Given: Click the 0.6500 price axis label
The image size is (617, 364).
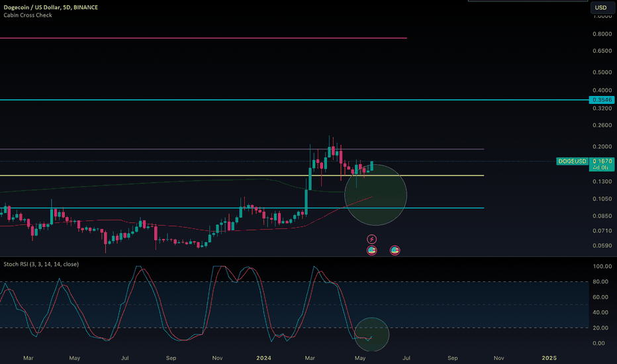Looking at the screenshot, I should point(602,51).
